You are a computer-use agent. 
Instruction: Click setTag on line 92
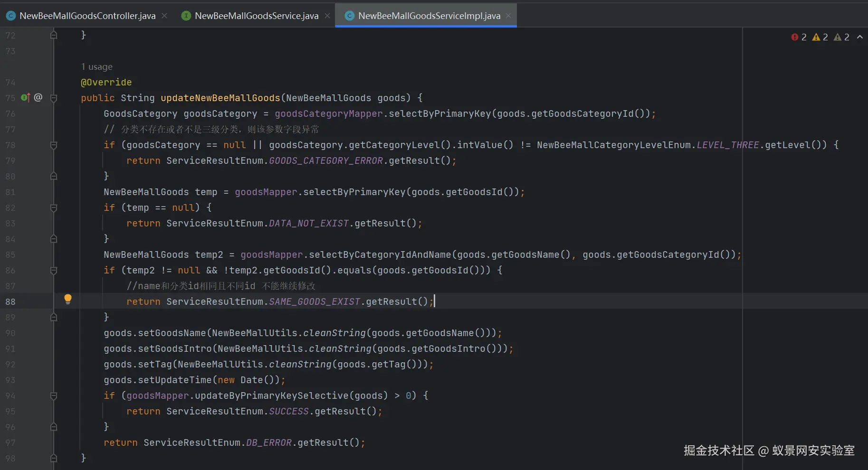click(x=155, y=364)
